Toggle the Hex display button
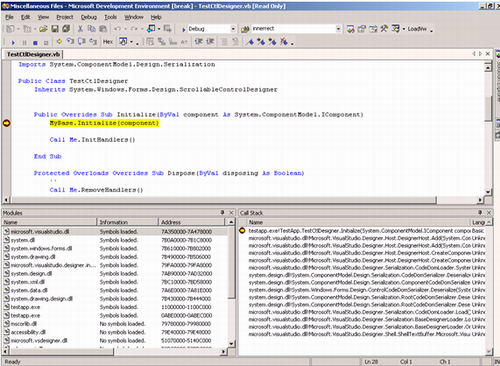Screen dimensions: 500x366 tap(108, 42)
